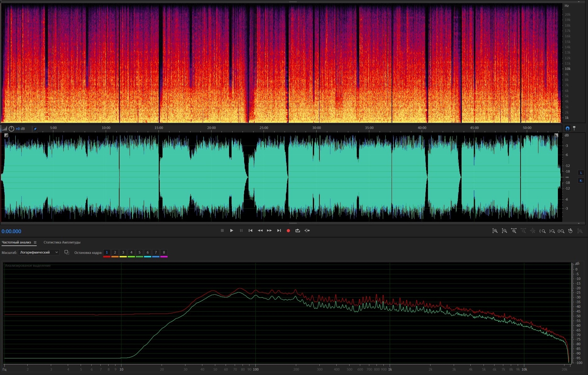Jump to previous marker with skip-back icon
Image resolution: width=588 pixels, height=375 pixels.
point(250,231)
